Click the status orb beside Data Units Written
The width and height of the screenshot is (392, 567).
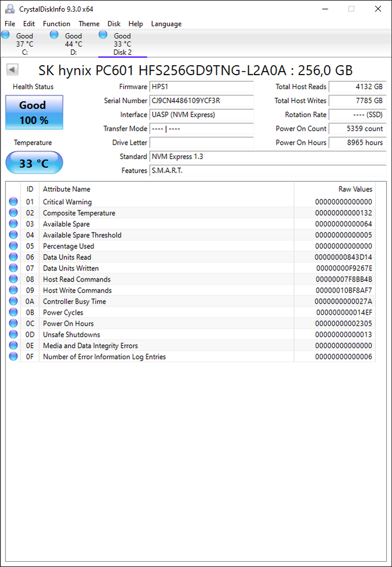[13, 268]
